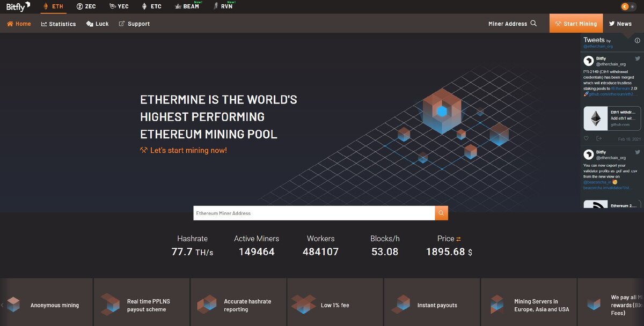Click Miner Address search in navbar
644x326 pixels.
pyautogui.click(x=513, y=24)
